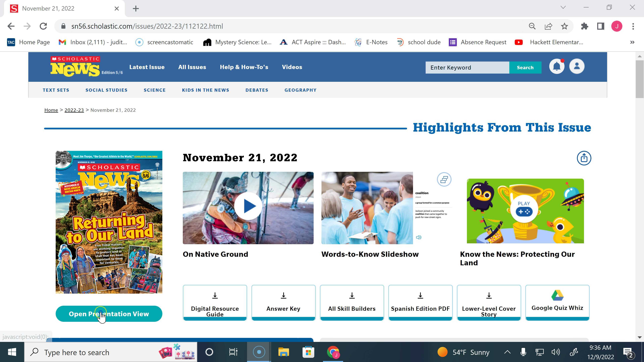The width and height of the screenshot is (644, 362).
Task: Select the SOCIAL STUDIES tab
Action: [x=106, y=90]
